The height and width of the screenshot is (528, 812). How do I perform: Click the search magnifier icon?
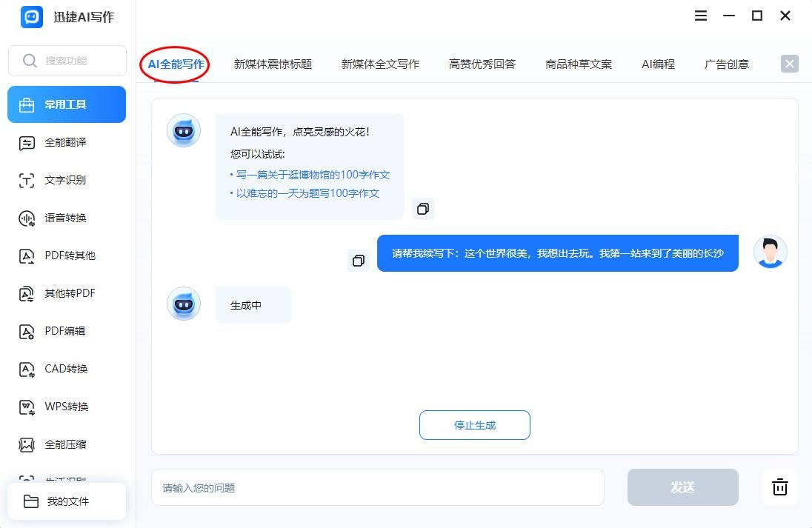coord(30,61)
